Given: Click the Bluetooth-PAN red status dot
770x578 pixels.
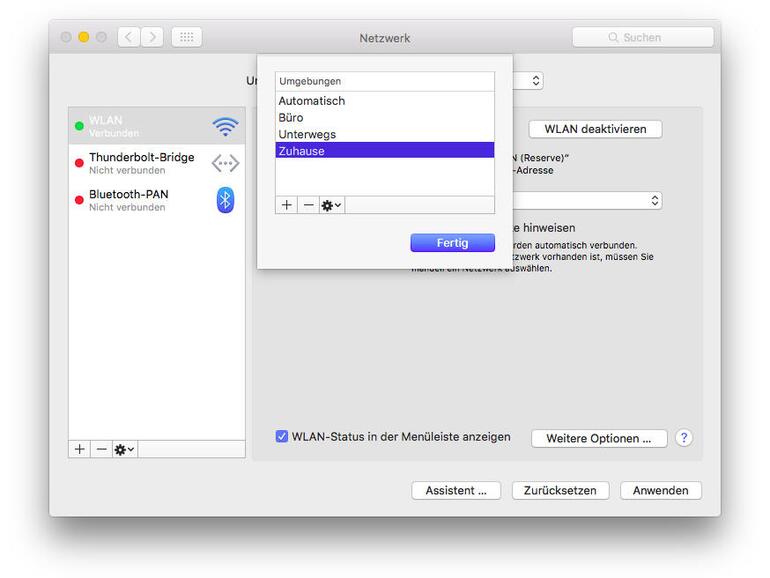Looking at the screenshot, I should 79,200.
